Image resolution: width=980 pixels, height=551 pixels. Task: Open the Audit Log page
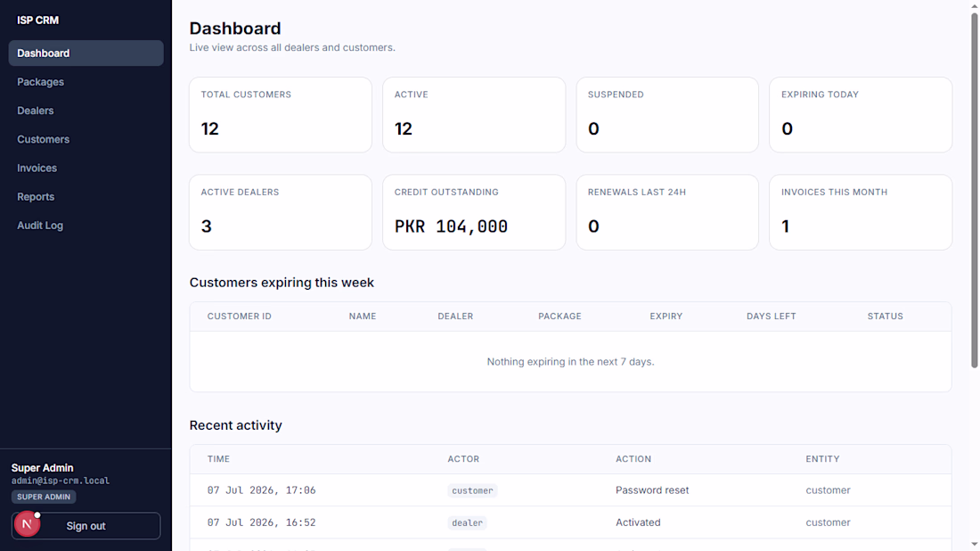pos(86,226)
